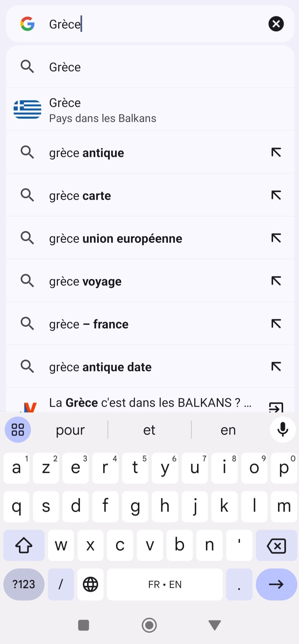Tap the voice input microphone

(283, 430)
